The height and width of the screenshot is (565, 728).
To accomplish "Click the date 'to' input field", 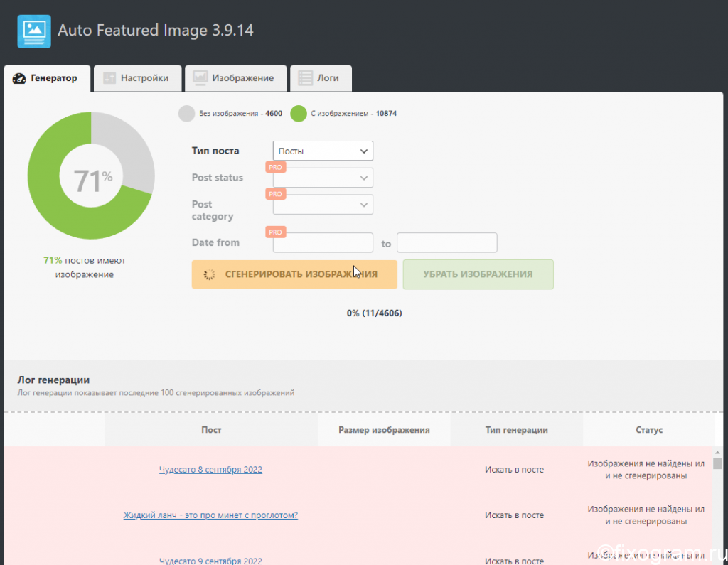I will pyautogui.click(x=446, y=243).
